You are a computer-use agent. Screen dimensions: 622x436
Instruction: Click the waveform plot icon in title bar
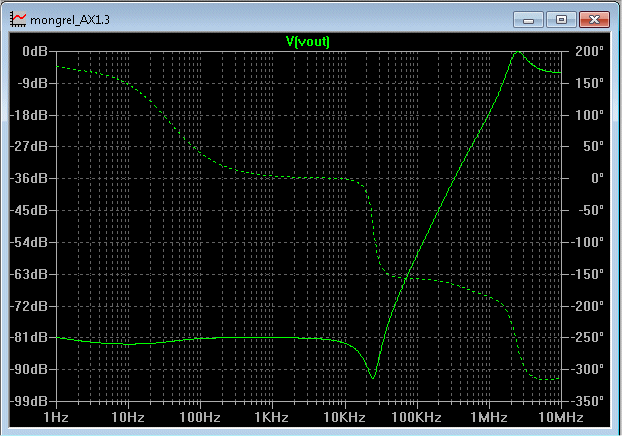tap(18, 19)
